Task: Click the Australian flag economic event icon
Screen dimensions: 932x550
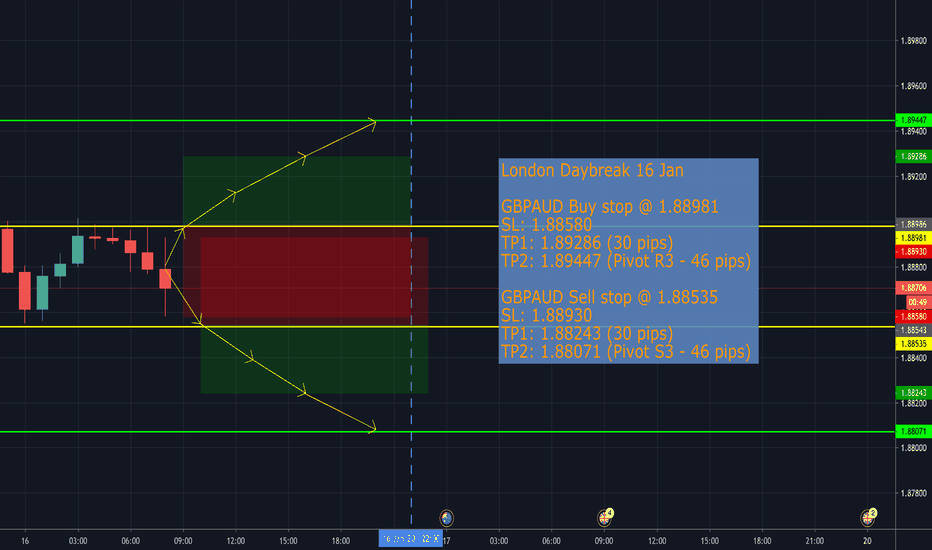Action: click(446, 517)
